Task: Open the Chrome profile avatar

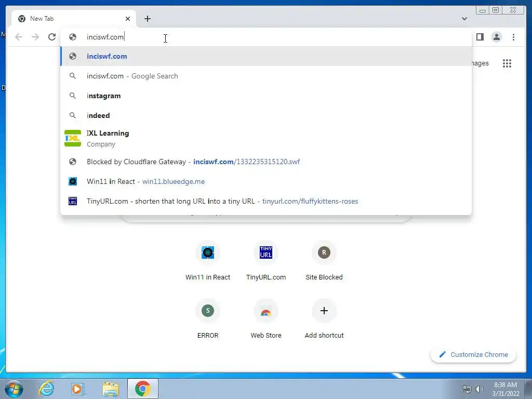Action: [496, 37]
